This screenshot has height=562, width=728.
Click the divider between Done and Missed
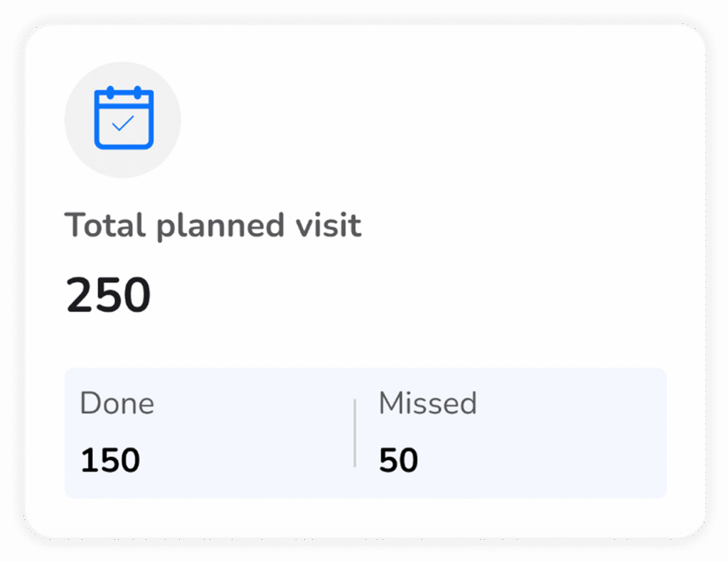coord(354,433)
